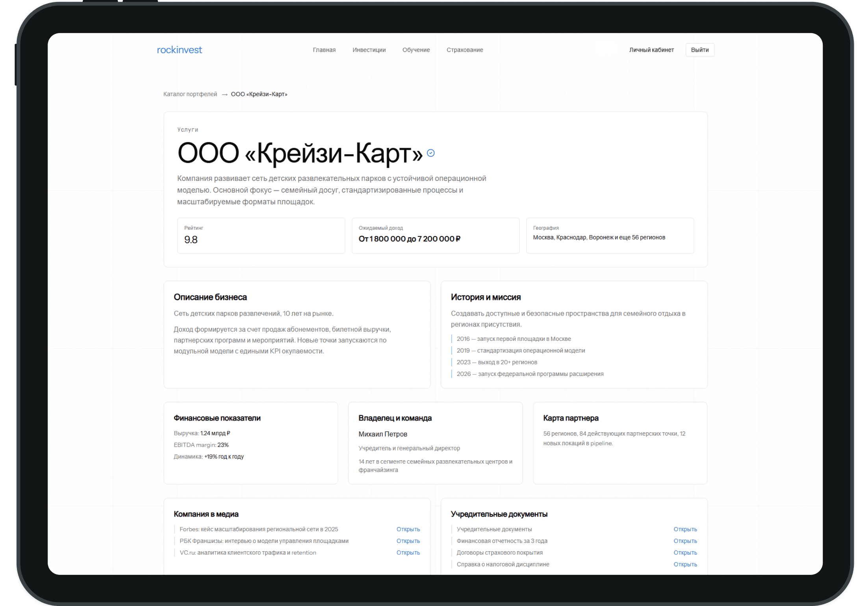Open Финансовая отчетность за 3 года
This screenshot has width=868, height=606.
[x=685, y=541]
